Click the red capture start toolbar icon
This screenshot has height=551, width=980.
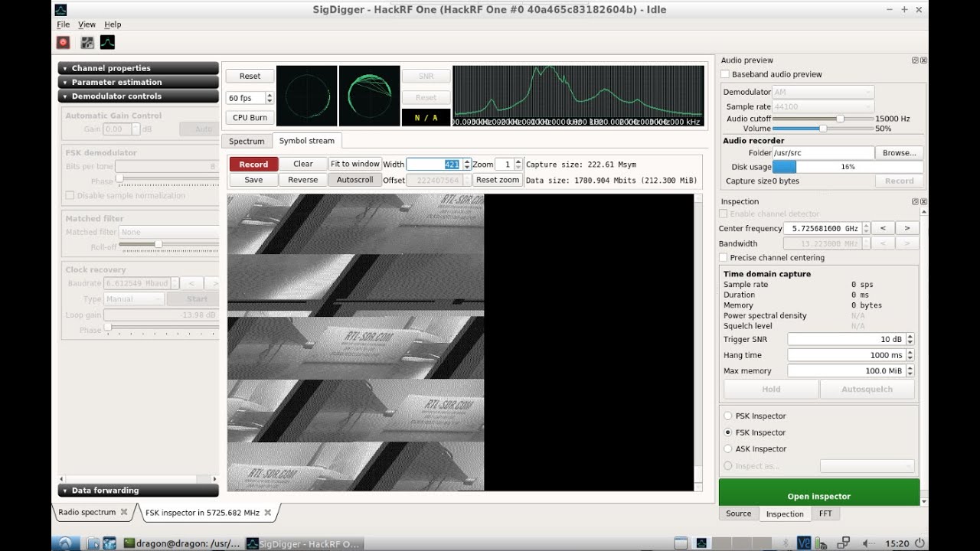click(63, 43)
